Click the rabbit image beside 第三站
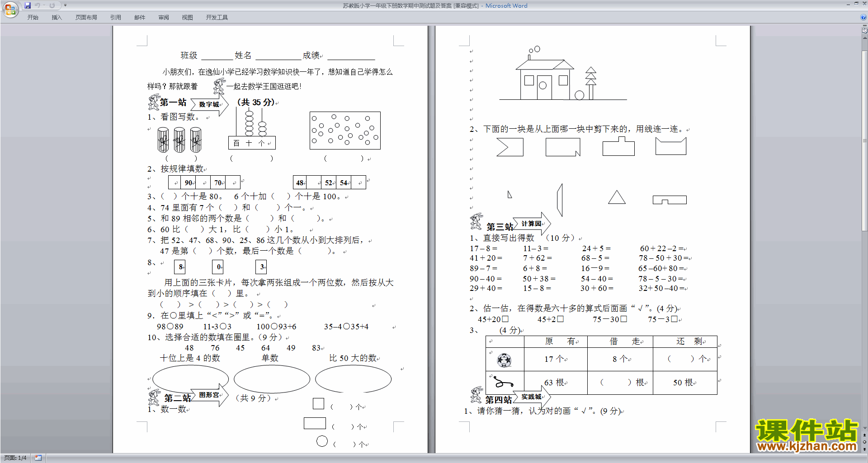This screenshot has height=463, width=868. [476, 221]
